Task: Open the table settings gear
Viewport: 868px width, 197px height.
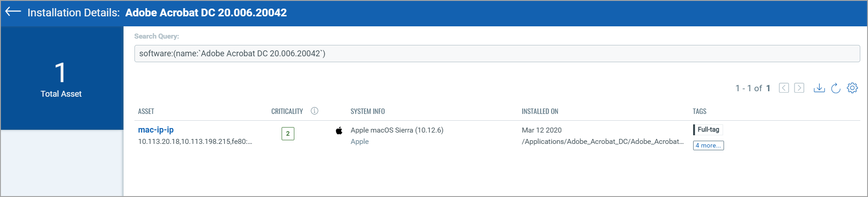Action: coord(853,88)
